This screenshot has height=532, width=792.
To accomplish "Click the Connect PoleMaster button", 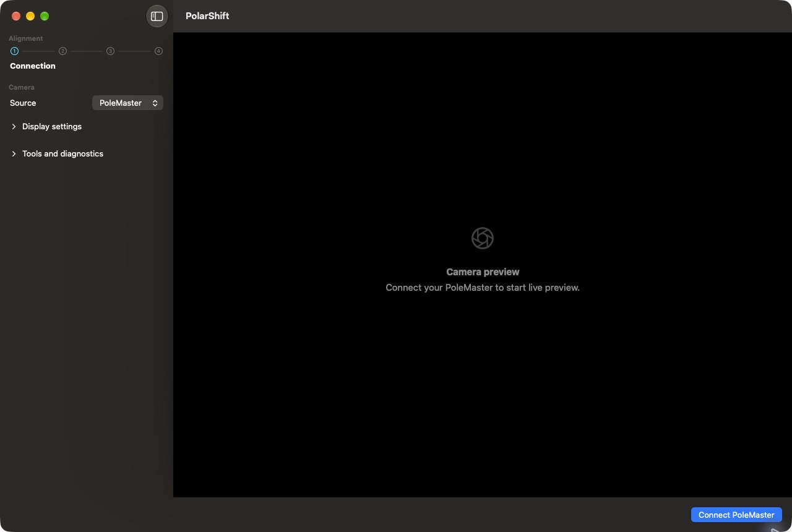I will click(x=736, y=515).
